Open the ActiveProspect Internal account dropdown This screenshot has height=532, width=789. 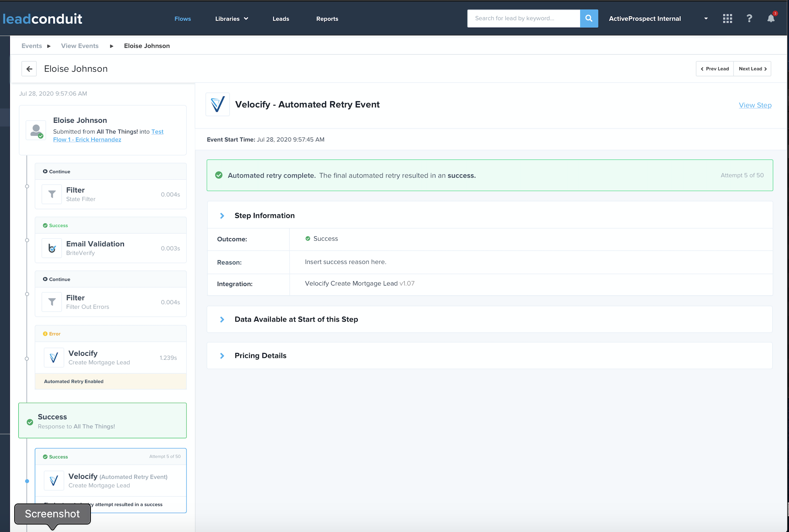point(706,18)
